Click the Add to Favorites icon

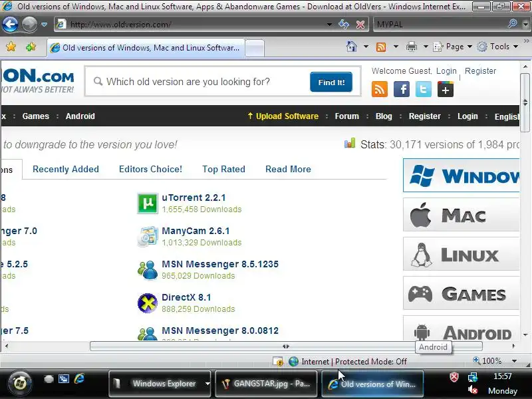(x=31, y=47)
